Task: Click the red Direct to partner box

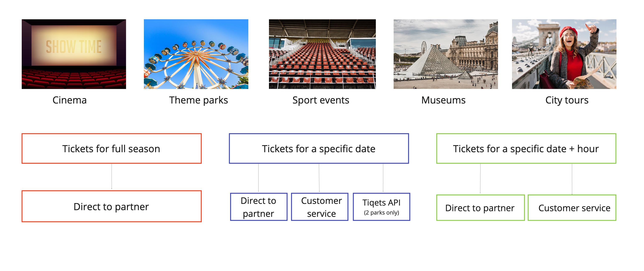Action: (x=112, y=206)
